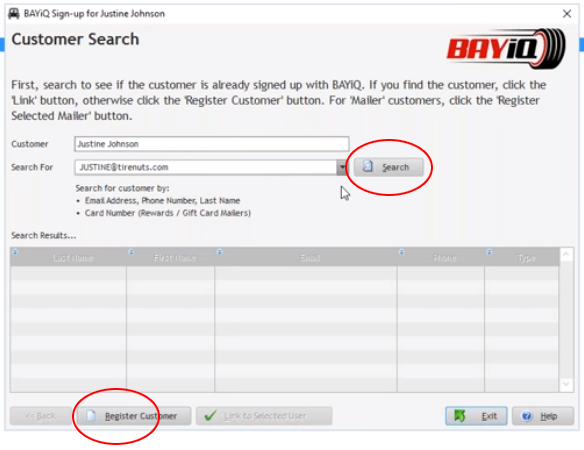Image resolution: width=584 pixels, height=450 pixels.
Task: Click the pin icon on First Name column
Action: (131, 252)
